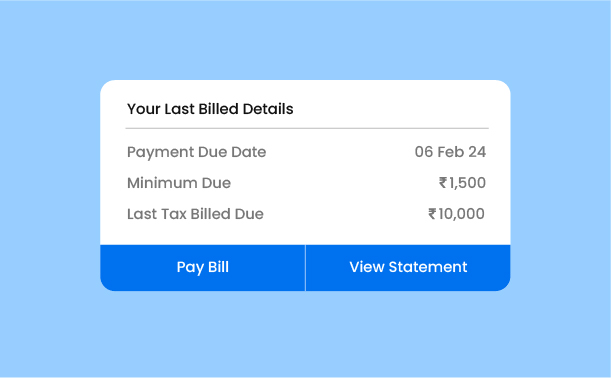Click the 10,000 billed amount digits
The height and width of the screenshot is (378, 611).
[x=461, y=214]
